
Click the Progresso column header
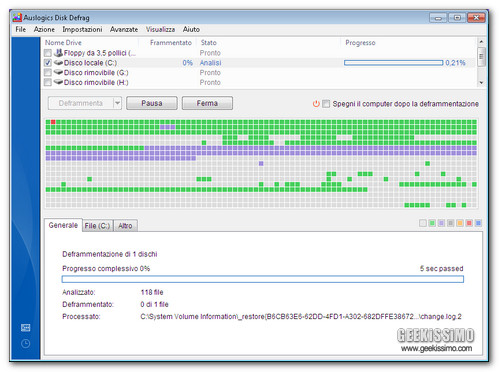click(360, 43)
